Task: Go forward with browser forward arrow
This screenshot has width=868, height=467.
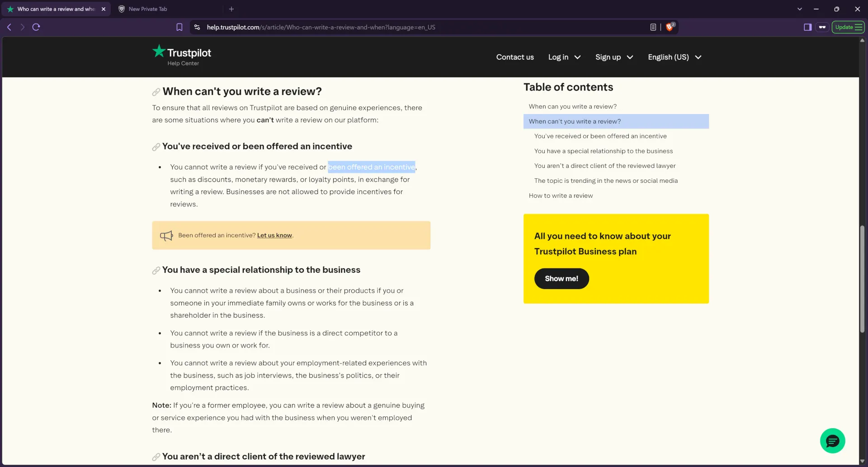Action: click(22, 27)
